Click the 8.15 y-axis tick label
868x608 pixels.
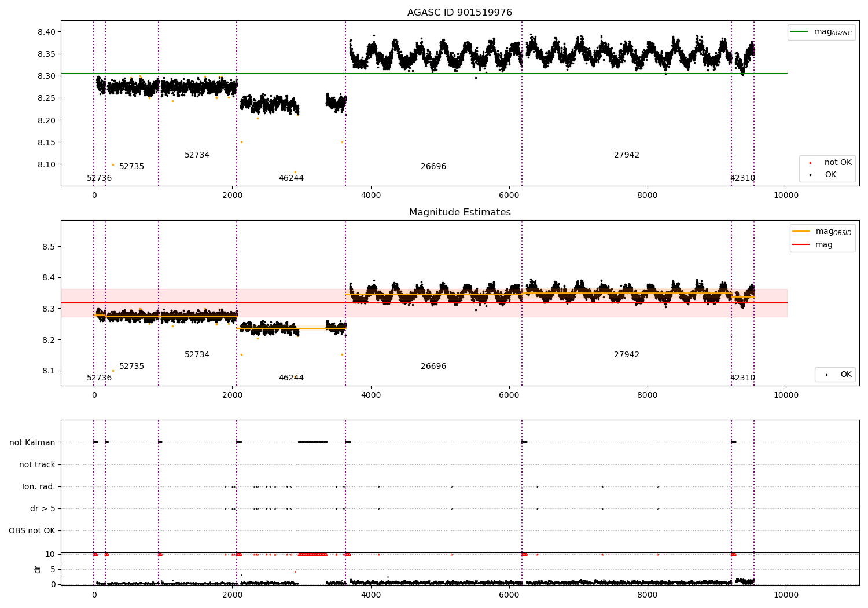47,142
